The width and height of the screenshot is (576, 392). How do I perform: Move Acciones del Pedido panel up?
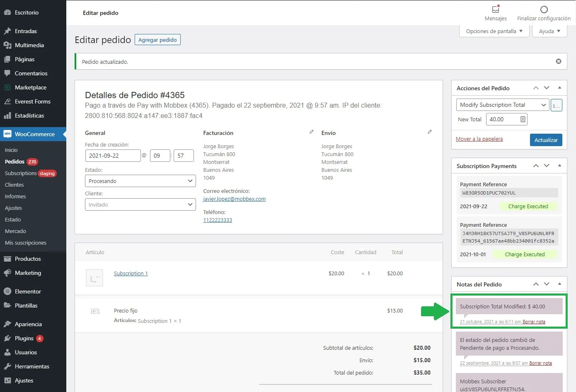[x=536, y=88]
